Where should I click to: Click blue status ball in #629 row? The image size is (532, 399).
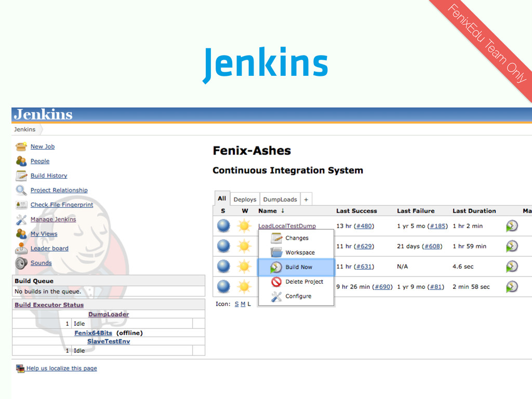[223, 246]
